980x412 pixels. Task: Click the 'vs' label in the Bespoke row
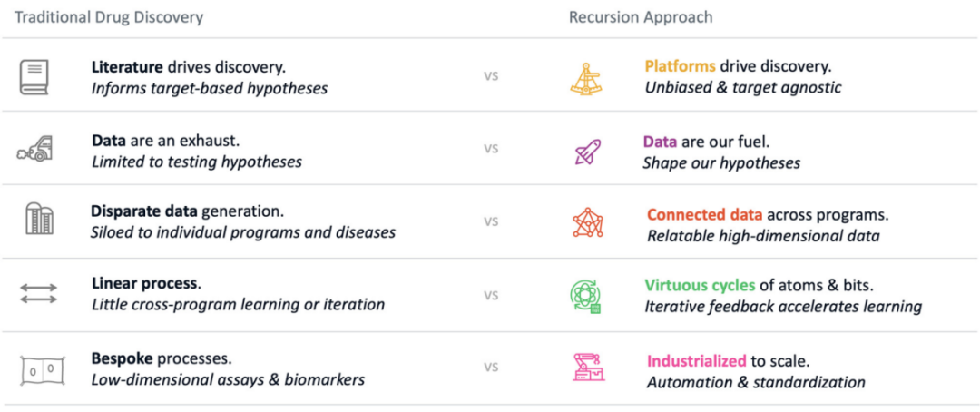[491, 368]
